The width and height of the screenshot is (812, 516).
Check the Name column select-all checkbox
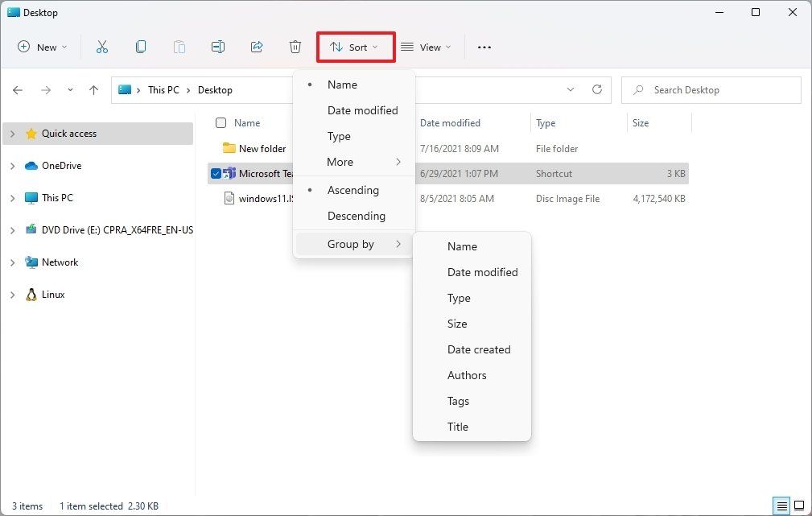point(221,122)
